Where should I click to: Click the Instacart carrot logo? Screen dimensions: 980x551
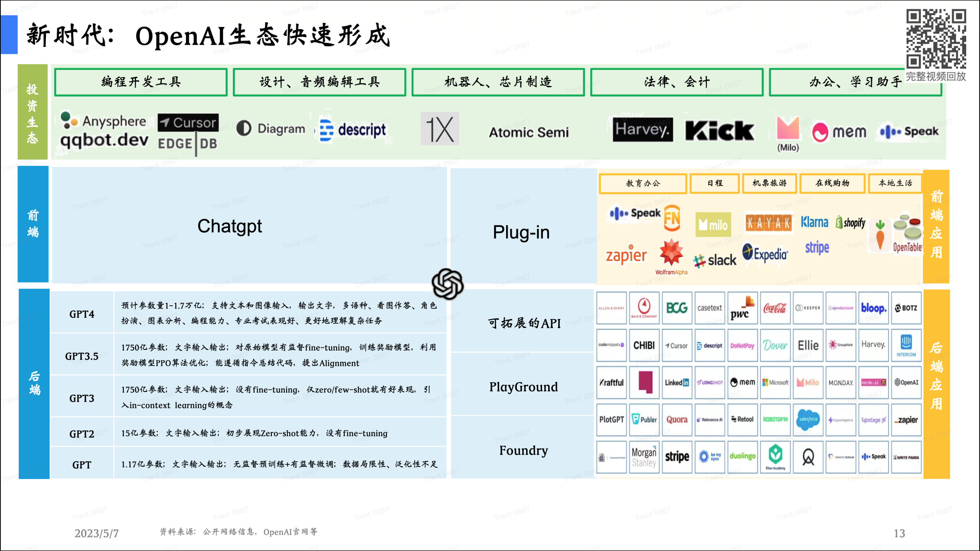click(880, 235)
